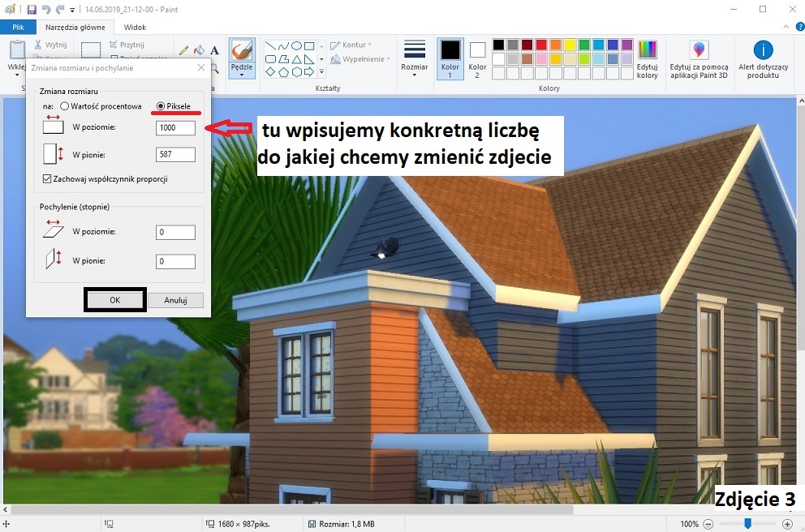This screenshot has width=805, height=532.
Task: Choose the isosceles triangle shape
Action: (x=296, y=59)
